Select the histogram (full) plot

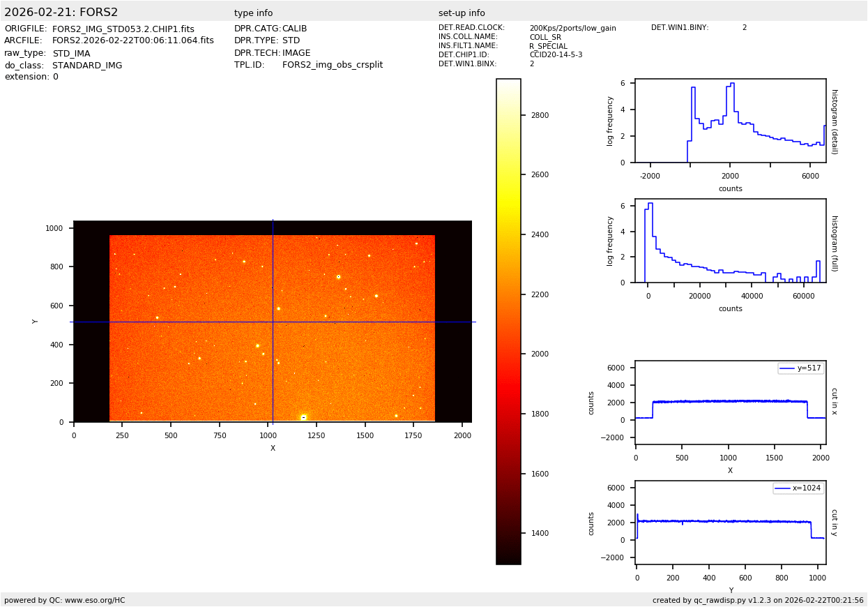[x=730, y=241]
